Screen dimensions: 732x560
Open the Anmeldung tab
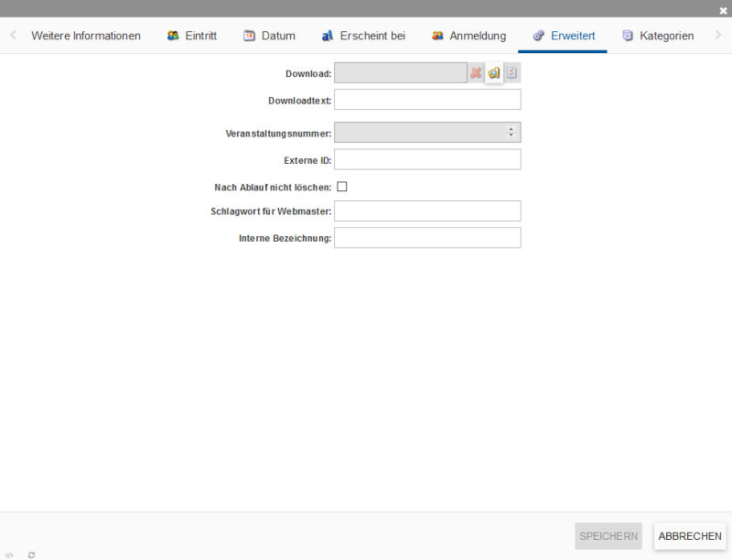(468, 36)
